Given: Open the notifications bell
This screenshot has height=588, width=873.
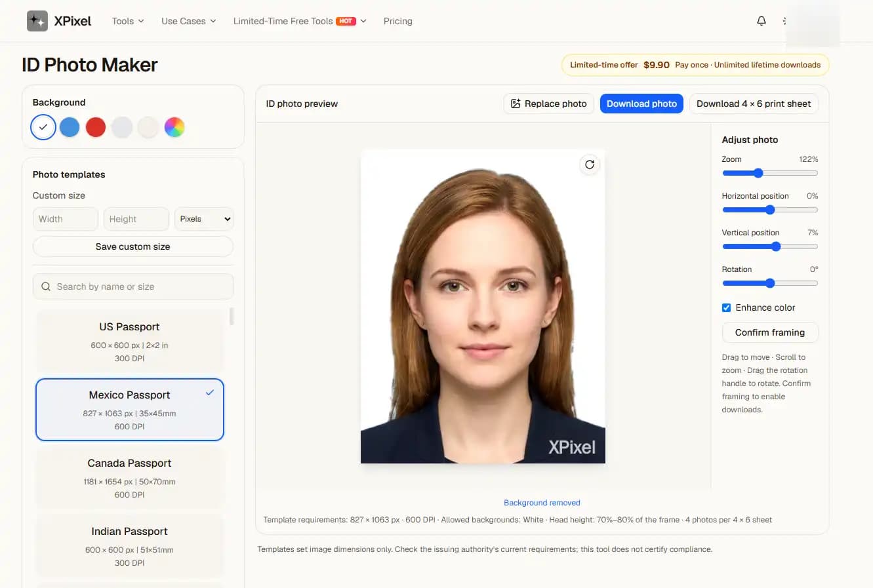Looking at the screenshot, I should pyautogui.click(x=761, y=21).
